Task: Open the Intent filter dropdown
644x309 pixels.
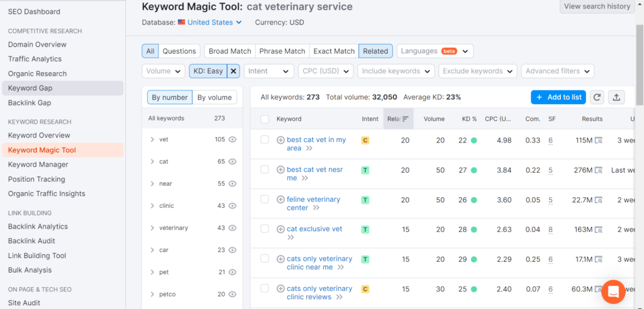Action: [x=269, y=71]
